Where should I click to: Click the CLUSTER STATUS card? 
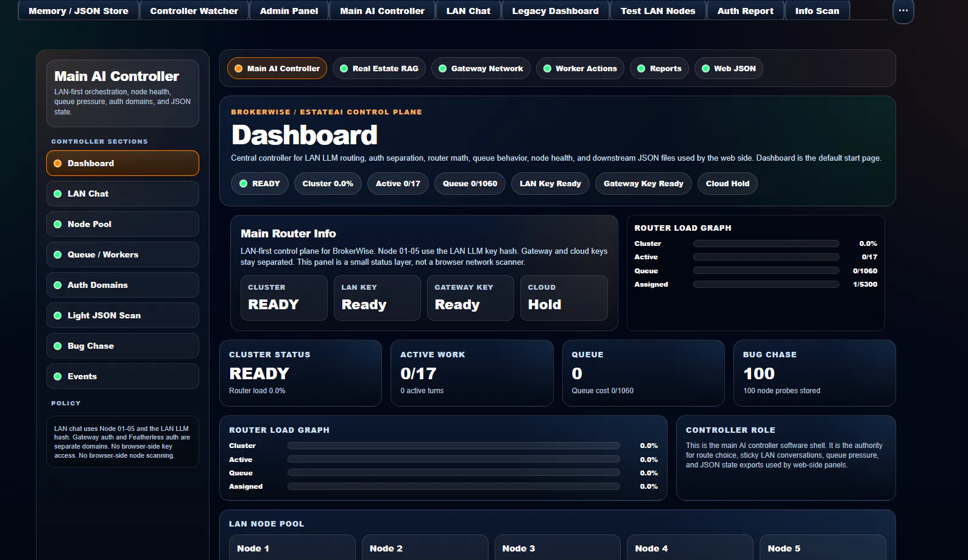(300, 373)
